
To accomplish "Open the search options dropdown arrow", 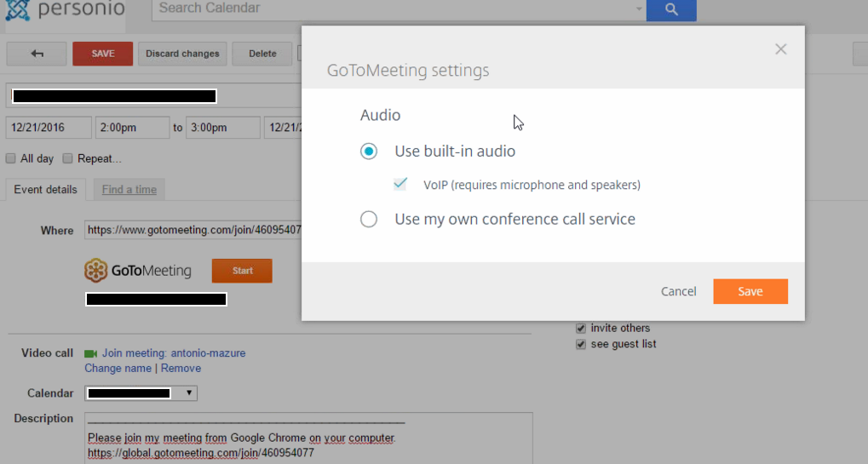I will (x=638, y=9).
